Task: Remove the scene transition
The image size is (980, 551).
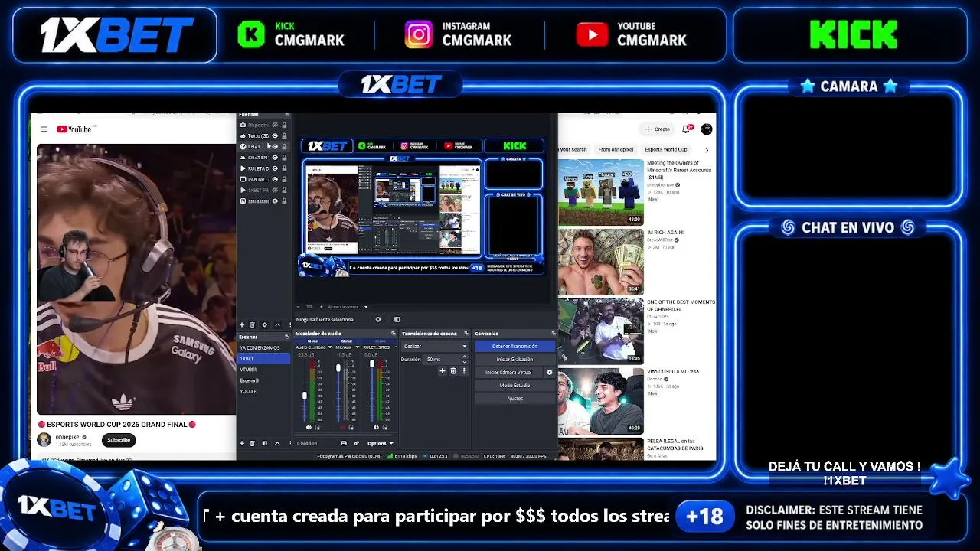Action: (x=453, y=371)
